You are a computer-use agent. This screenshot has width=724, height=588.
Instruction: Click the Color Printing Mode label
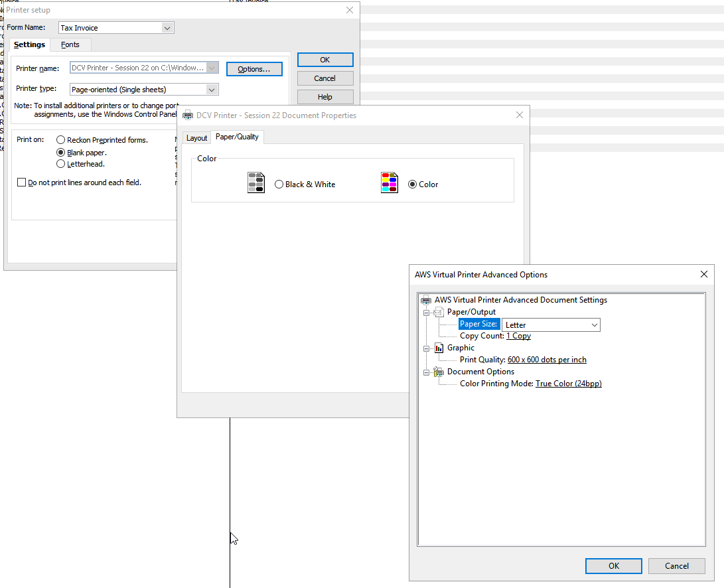pos(497,384)
